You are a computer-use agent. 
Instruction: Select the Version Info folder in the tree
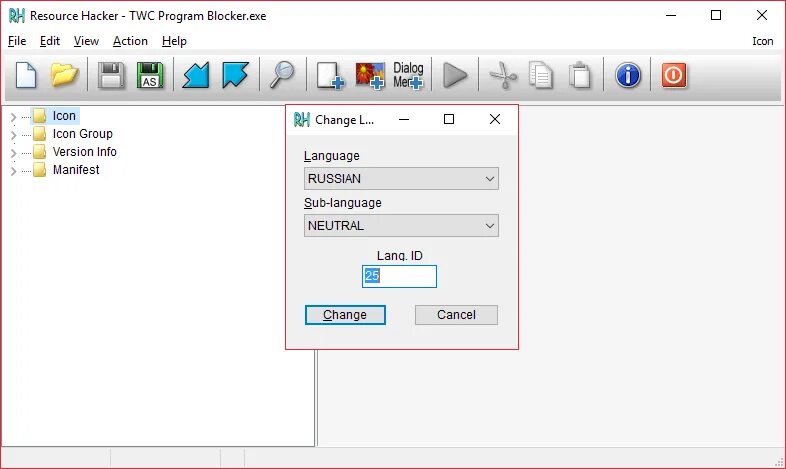(x=75, y=152)
